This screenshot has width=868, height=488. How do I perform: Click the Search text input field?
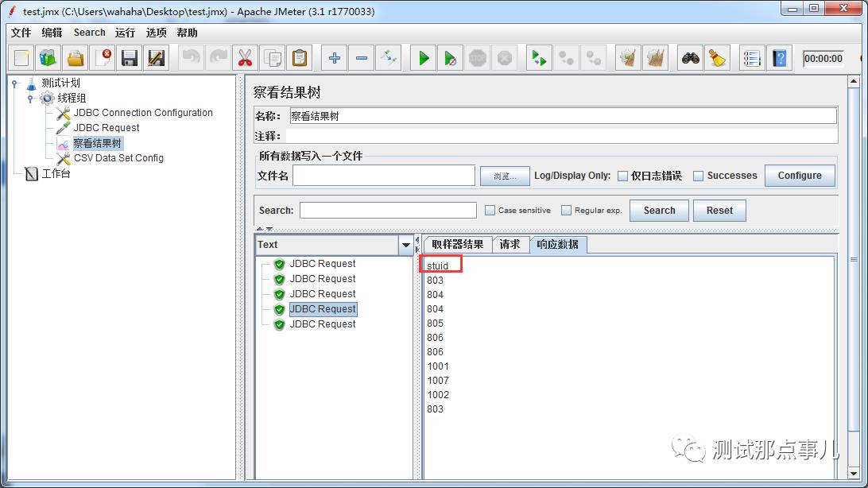click(x=388, y=211)
